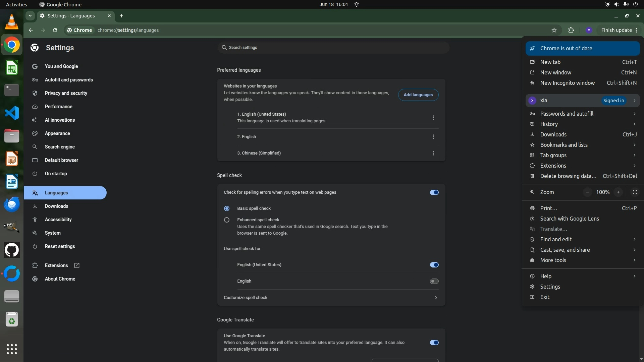Open Appearance in settings sidebar
The image size is (644, 362).
[x=57, y=133]
